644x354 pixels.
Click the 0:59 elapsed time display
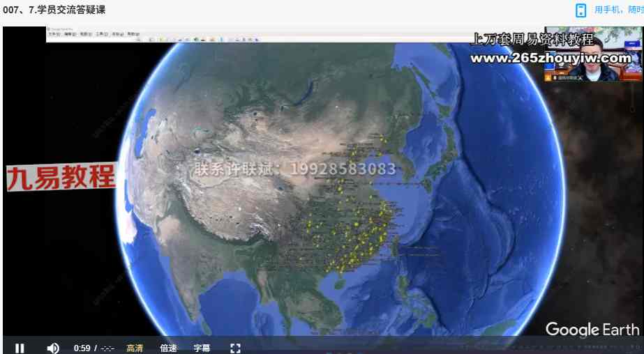pyautogui.click(x=82, y=348)
